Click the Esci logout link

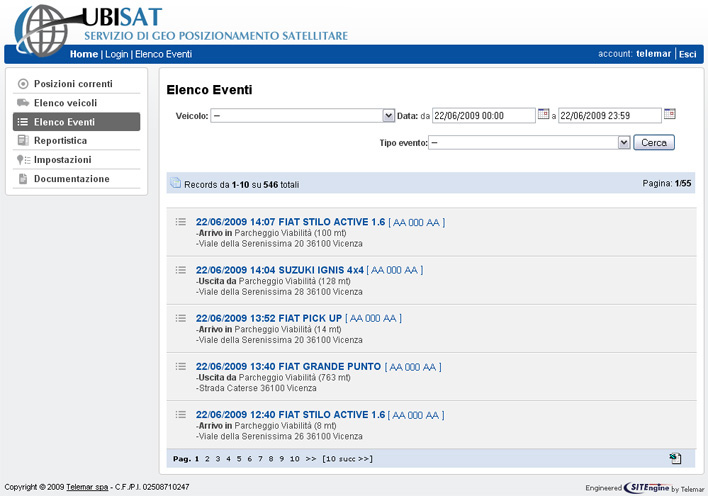(687, 54)
